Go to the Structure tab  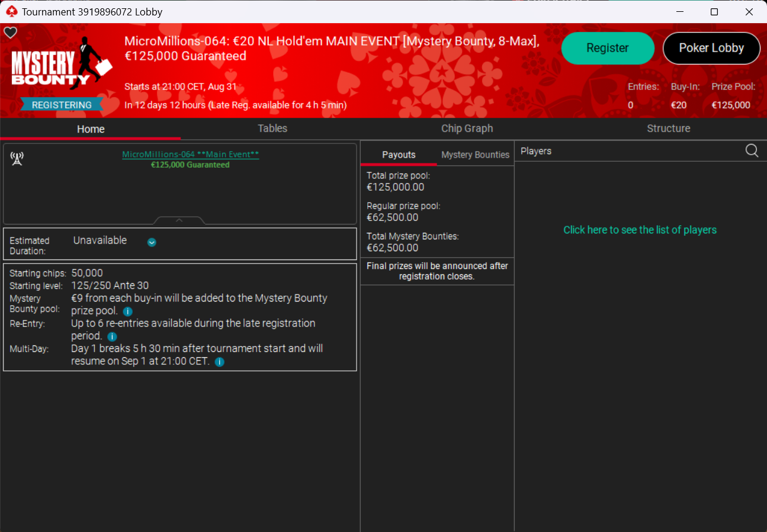tap(668, 129)
